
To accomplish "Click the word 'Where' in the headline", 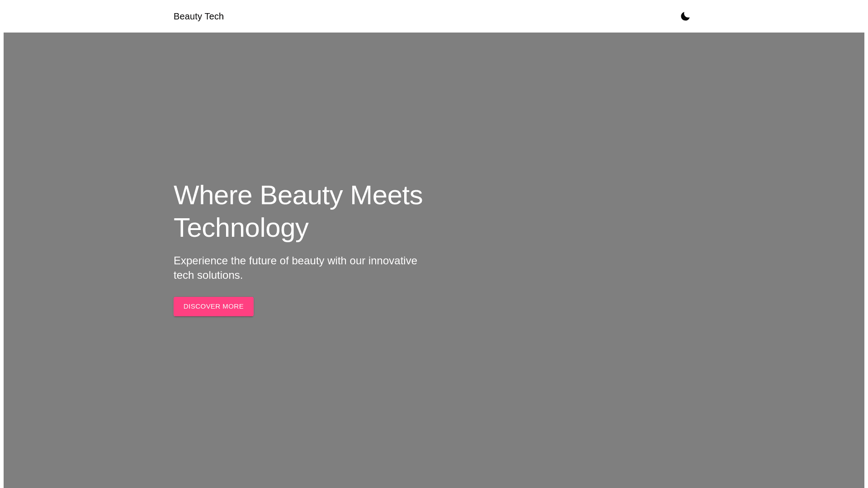I will click(x=212, y=195).
